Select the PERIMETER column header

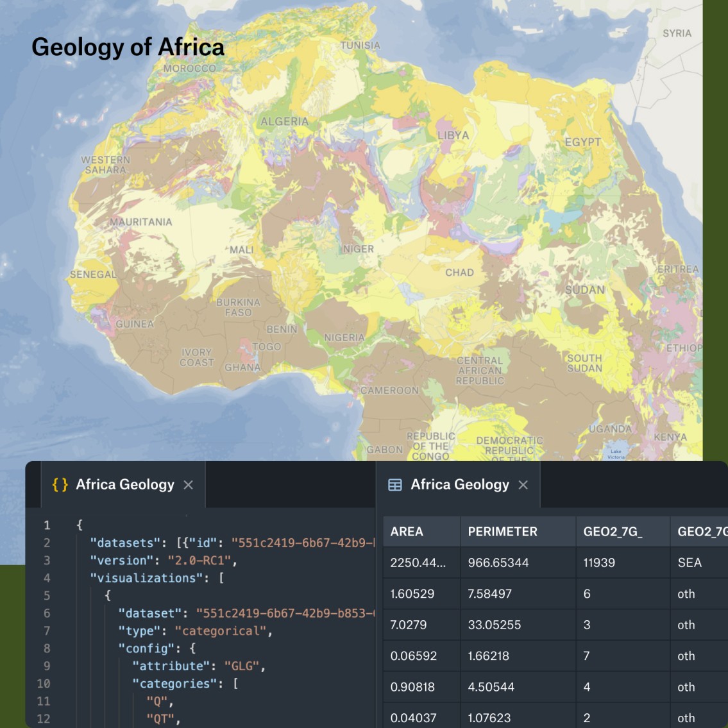click(x=518, y=532)
